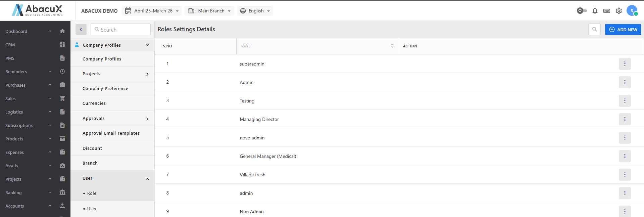Collapse the User section in settings
This screenshot has height=217, width=644.
pyautogui.click(x=147, y=179)
